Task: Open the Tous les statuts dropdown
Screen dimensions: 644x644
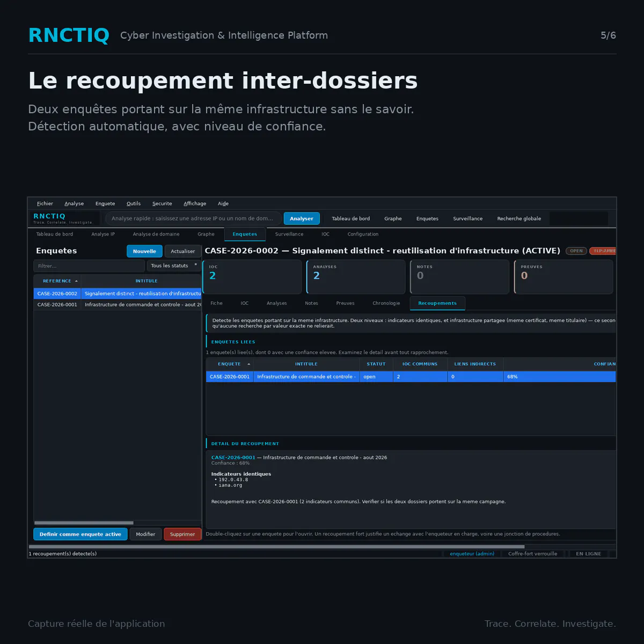Action: click(174, 266)
